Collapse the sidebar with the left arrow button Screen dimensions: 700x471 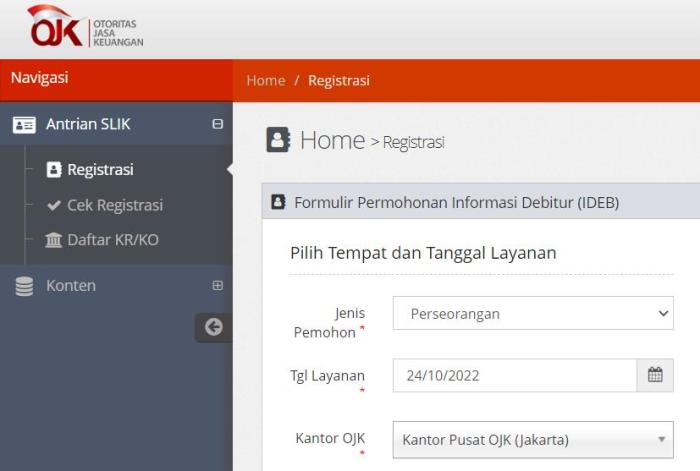pyautogui.click(x=214, y=327)
